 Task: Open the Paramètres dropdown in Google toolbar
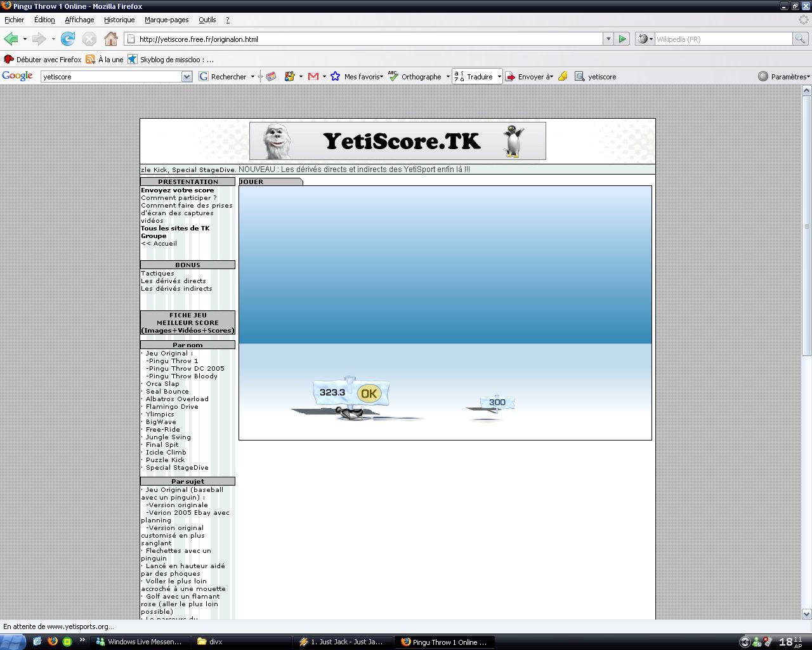(x=784, y=76)
